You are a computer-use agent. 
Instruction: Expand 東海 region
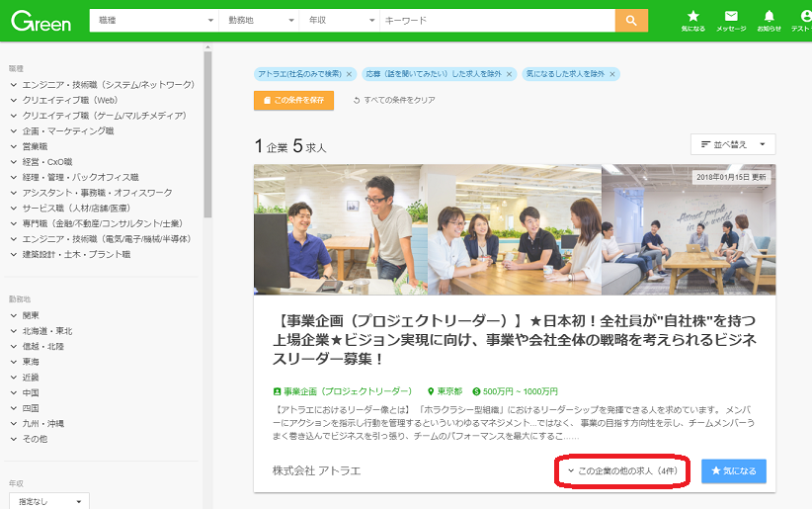tap(25, 362)
